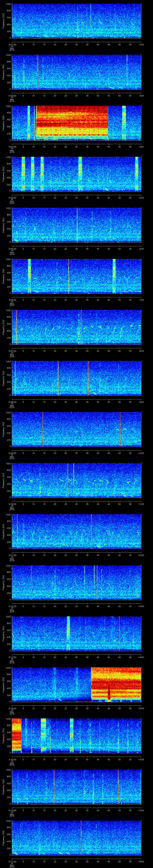Select the 8:00 end time label
The image size is (153, 868).
coord(141,351)
